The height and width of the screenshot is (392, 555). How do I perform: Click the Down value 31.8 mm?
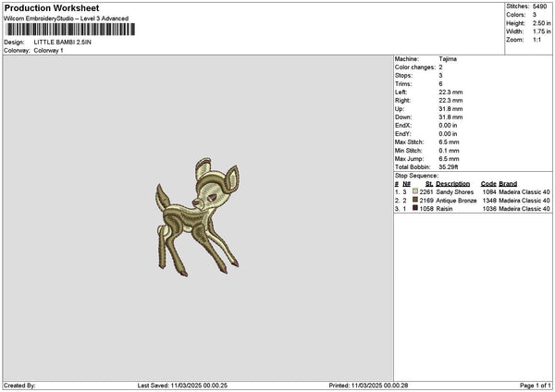point(450,117)
